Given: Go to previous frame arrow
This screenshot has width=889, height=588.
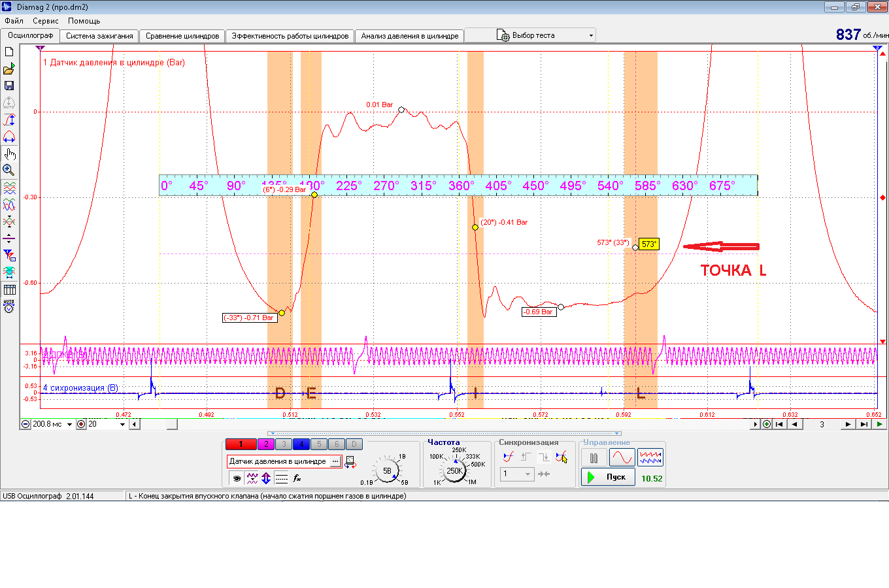Looking at the screenshot, I should click(x=795, y=425).
